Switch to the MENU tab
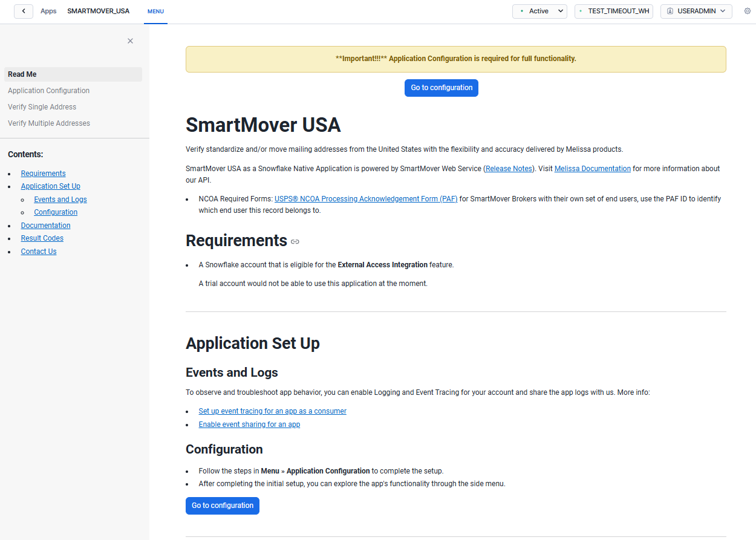The image size is (756, 540). 155,11
